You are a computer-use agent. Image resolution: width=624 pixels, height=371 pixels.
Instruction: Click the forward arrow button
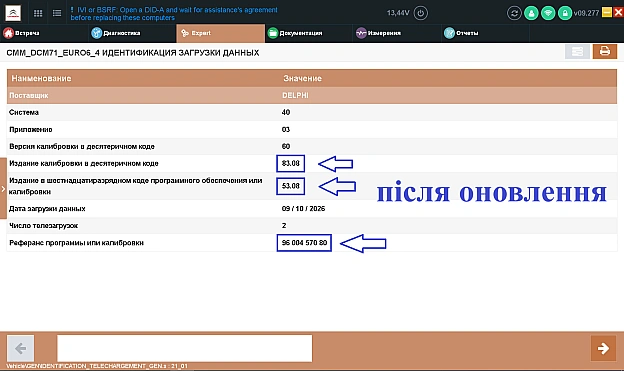603,348
